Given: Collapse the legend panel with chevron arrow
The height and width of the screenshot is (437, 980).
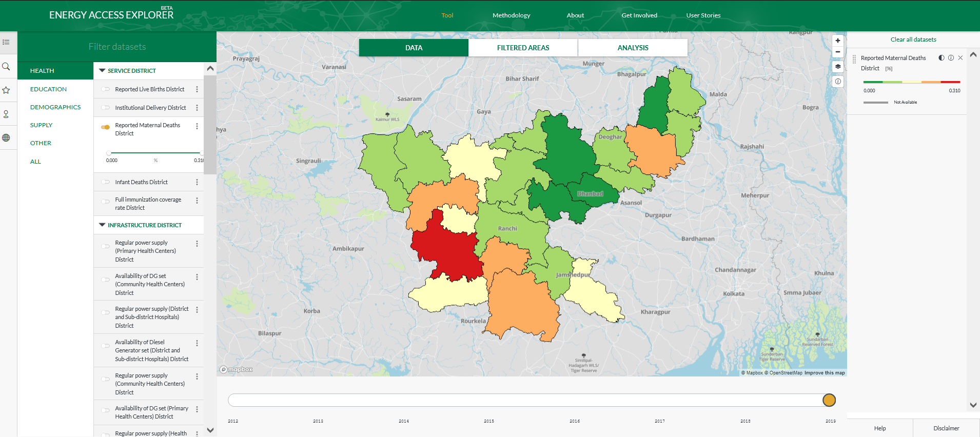Looking at the screenshot, I should (973, 54).
